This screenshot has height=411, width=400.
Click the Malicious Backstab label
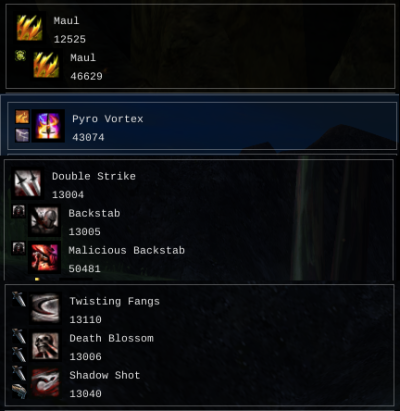tap(127, 250)
